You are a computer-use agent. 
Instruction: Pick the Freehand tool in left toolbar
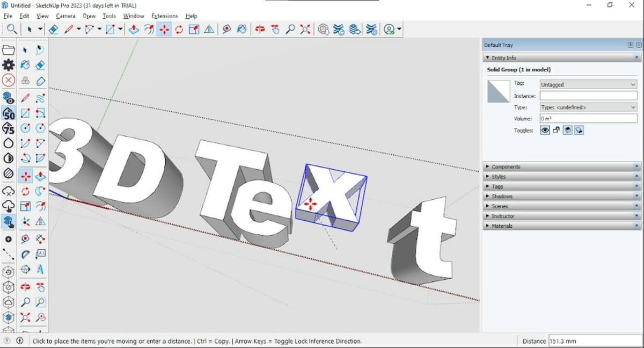40,98
